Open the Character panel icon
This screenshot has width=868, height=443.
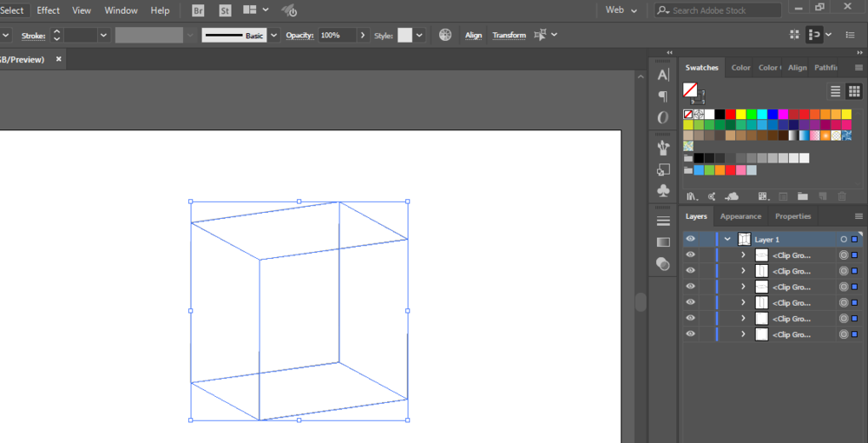pos(662,76)
